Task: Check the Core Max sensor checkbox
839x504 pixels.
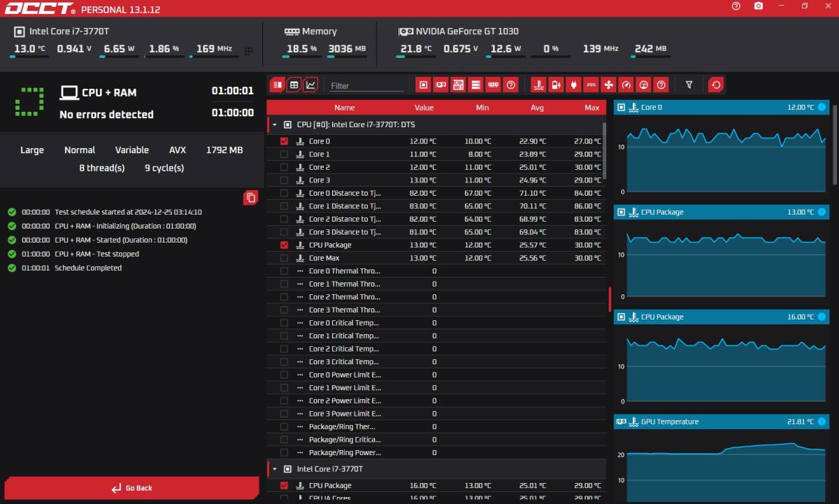Action: pyautogui.click(x=284, y=258)
